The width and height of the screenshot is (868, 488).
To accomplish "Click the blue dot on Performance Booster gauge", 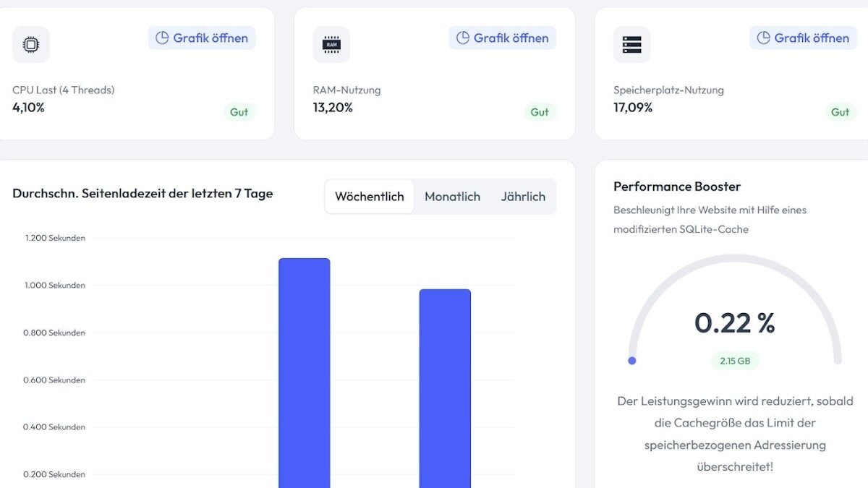I will coord(632,360).
